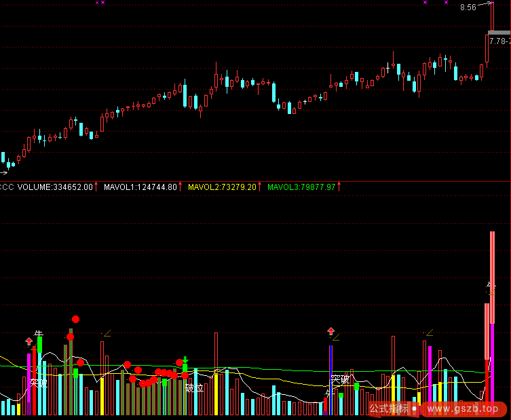Click the leftmost magenta x marker at top

point(97,3)
